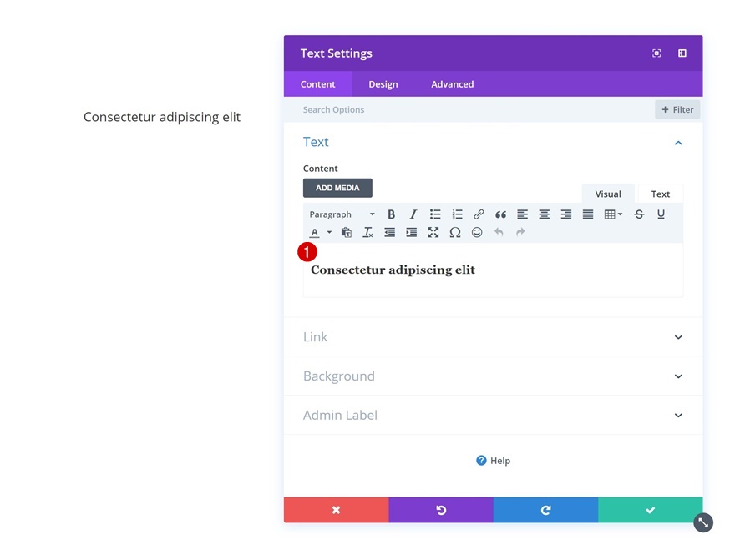Discard changes with the red X button
Screen dimensions: 735x560
pyautogui.click(x=336, y=510)
